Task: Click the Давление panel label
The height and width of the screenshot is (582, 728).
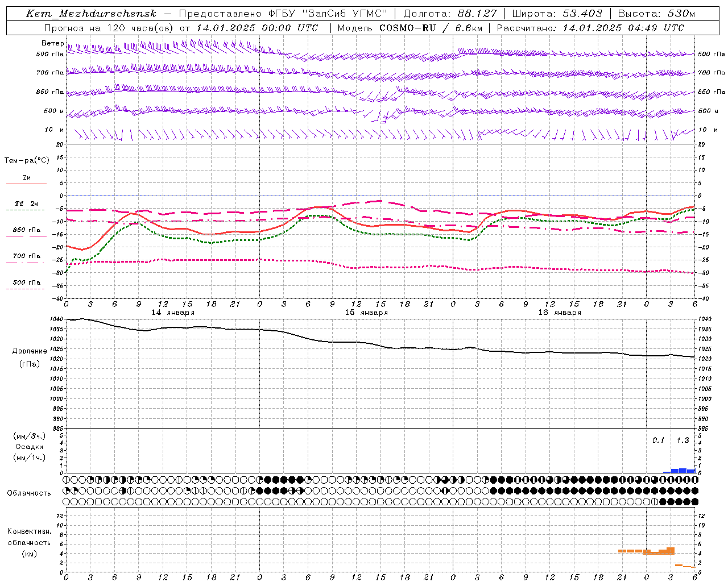Action: click(30, 351)
